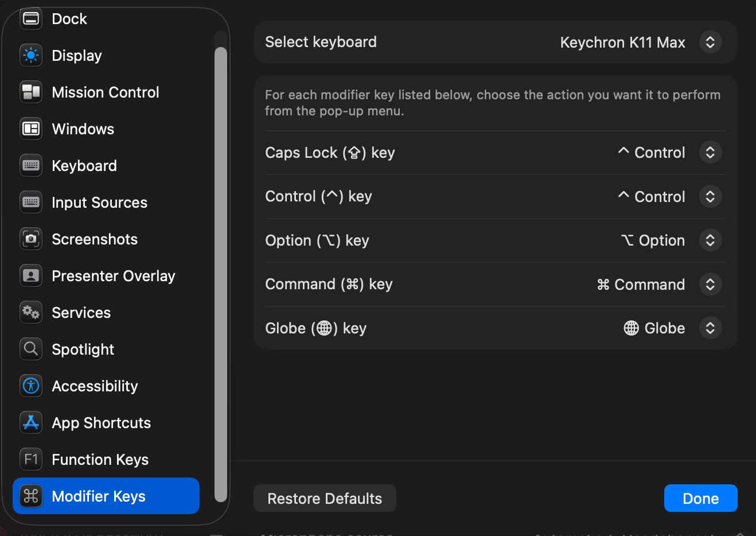Click the Control (⌃) key label
This screenshot has height=536, width=756.
pyautogui.click(x=318, y=196)
